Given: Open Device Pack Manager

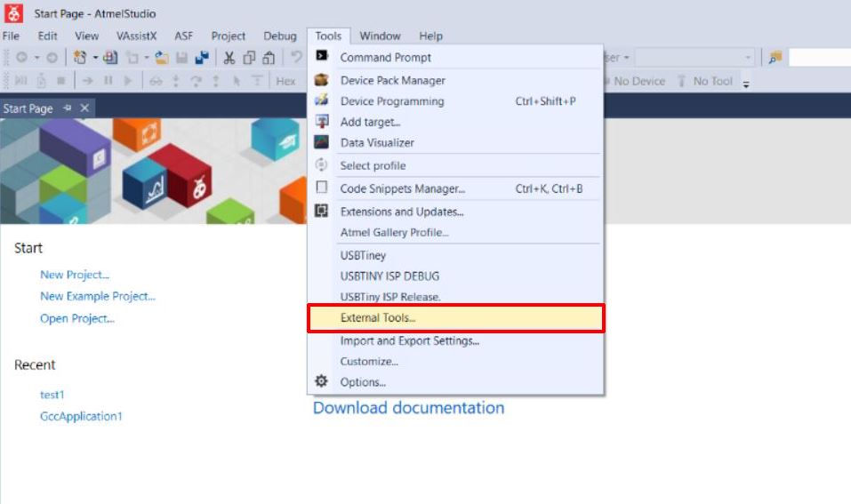Looking at the screenshot, I should 455,80.
